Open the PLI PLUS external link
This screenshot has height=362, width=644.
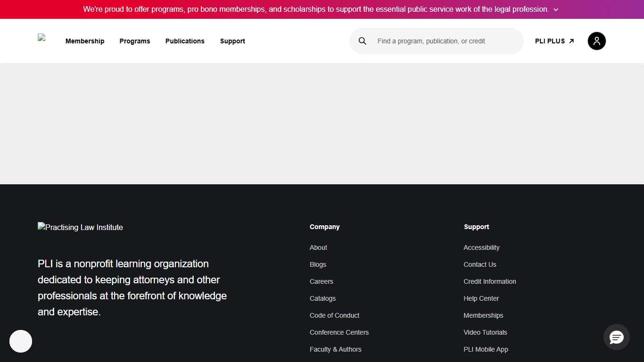point(554,41)
